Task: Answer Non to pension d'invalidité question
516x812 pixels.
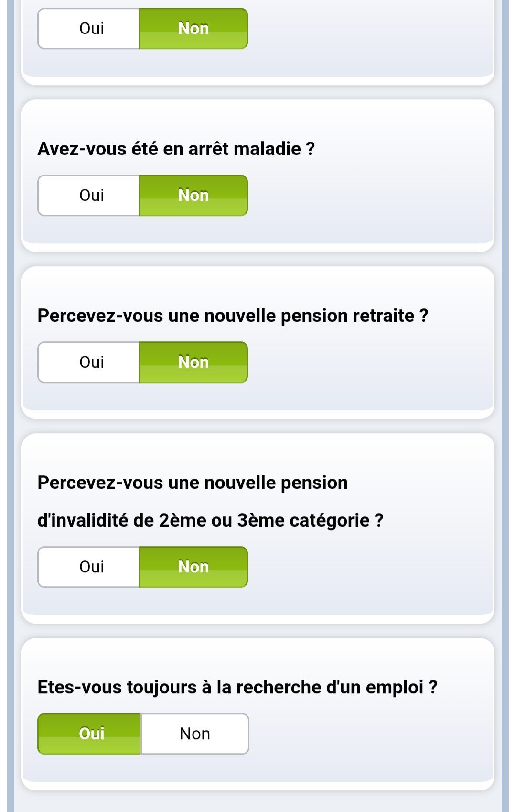Action: pyautogui.click(x=193, y=567)
